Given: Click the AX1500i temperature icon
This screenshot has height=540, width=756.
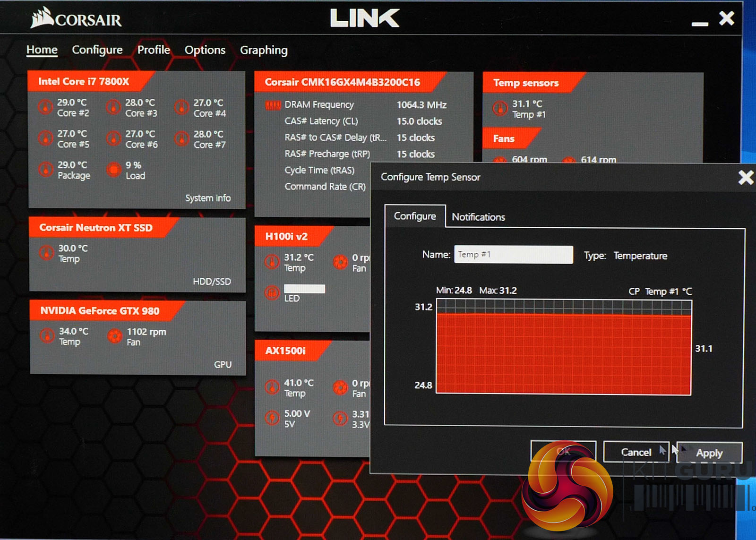Looking at the screenshot, I should (x=272, y=387).
